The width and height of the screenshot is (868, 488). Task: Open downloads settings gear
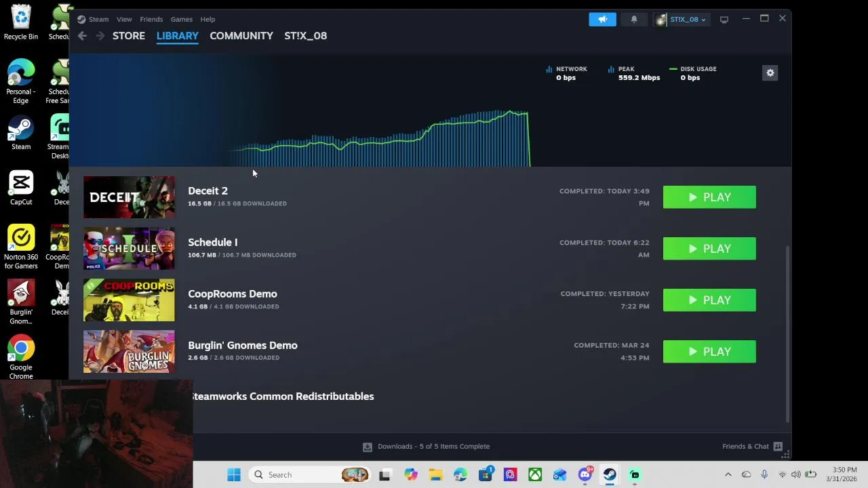(770, 73)
